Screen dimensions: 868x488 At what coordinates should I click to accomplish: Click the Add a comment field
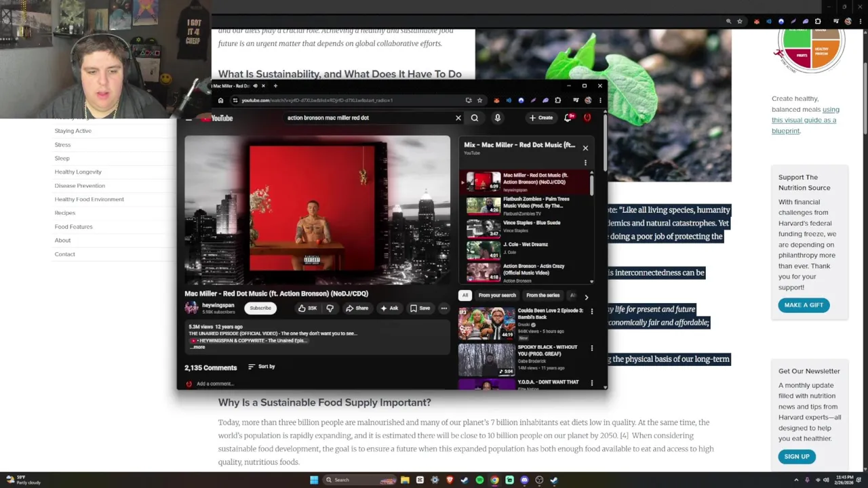[x=215, y=384]
